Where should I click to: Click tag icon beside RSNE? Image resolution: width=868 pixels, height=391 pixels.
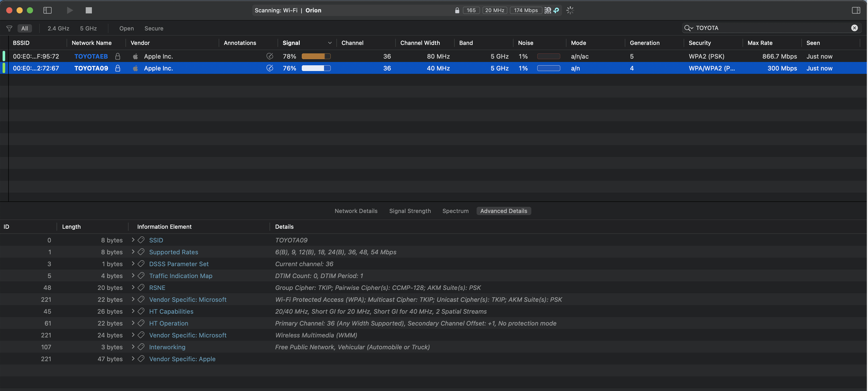(141, 287)
